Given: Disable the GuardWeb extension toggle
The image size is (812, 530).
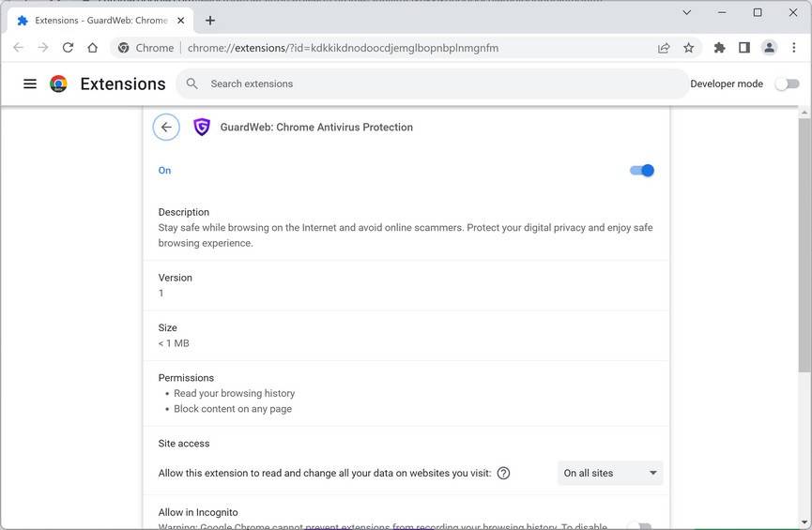Looking at the screenshot, I should [642, 171].
